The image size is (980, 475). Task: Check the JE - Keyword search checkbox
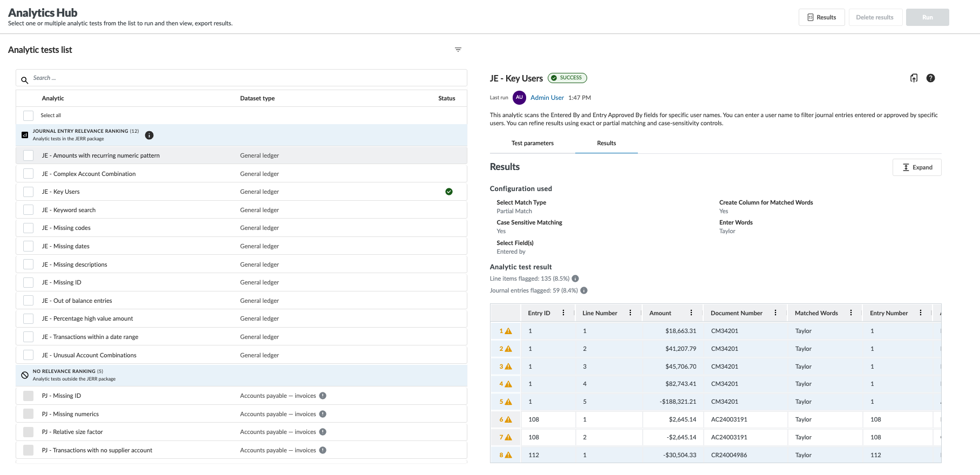click(29, 210)
